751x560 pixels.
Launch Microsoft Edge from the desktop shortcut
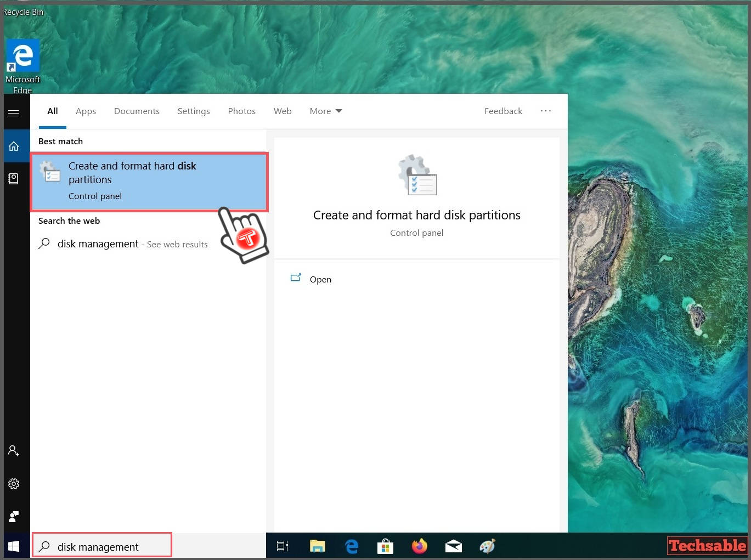(x=22, y=55)
